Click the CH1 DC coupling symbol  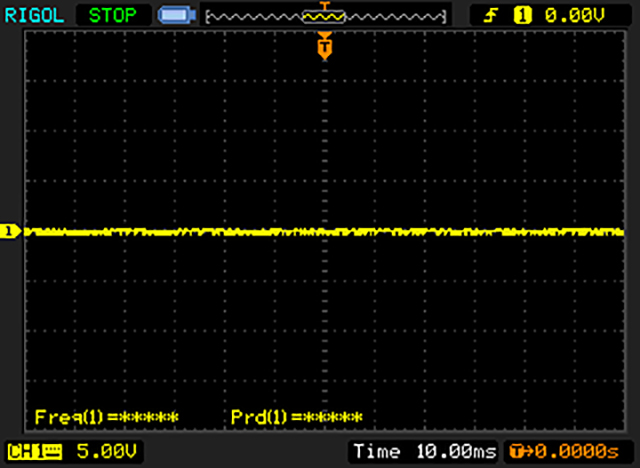(52, 451)
